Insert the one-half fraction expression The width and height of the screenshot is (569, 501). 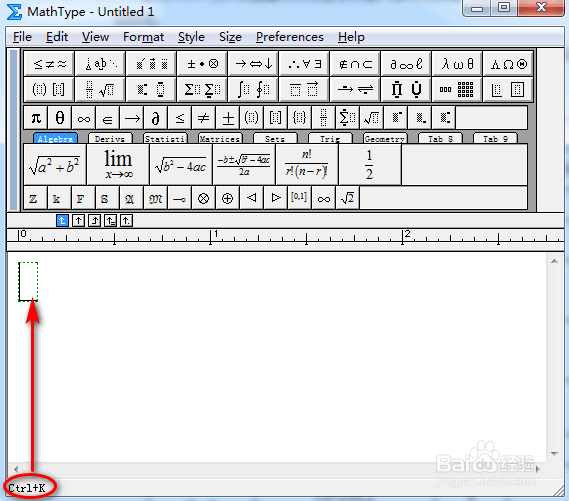click(x=370, y=165)
